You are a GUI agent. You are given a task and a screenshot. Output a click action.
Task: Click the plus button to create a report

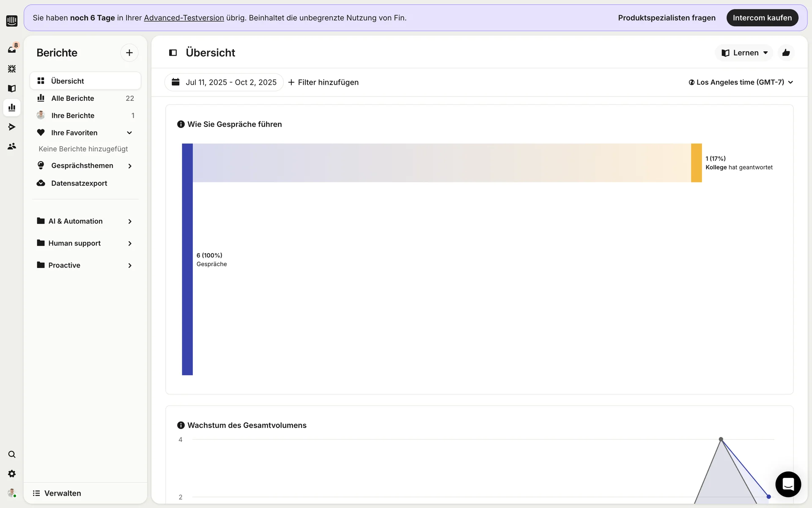click(x=129, y=52)
